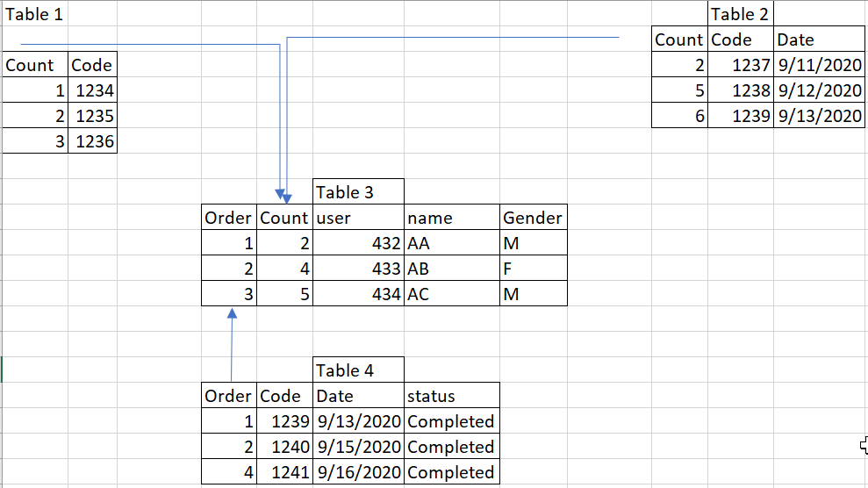
Task: Select the 'Table 3' title cell
Action: [358, 192]
